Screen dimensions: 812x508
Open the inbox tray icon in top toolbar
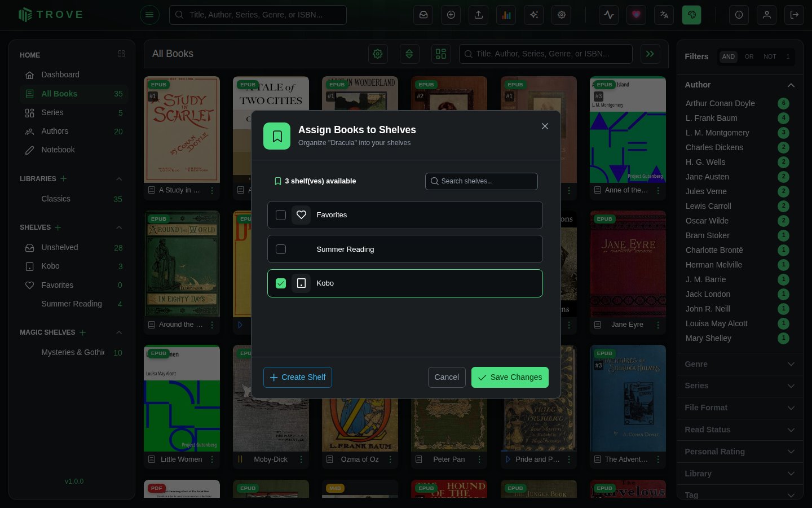423,15
